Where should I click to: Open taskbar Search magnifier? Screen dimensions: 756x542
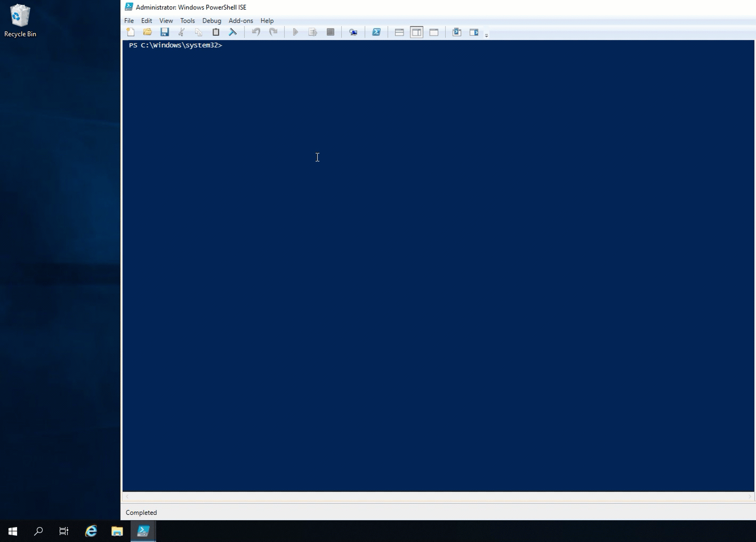[x=38, y=531]
